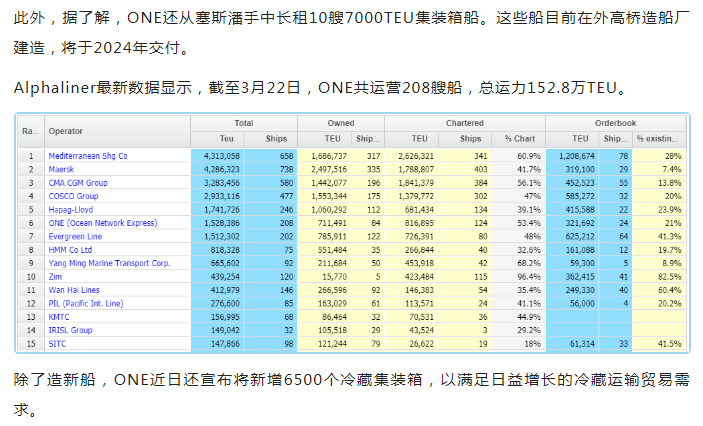The width and height of the screenshot is (703, 426).
Task: Select total TEU cell 4,313,058
Action: pyautogui.click(x=218, y=156)
